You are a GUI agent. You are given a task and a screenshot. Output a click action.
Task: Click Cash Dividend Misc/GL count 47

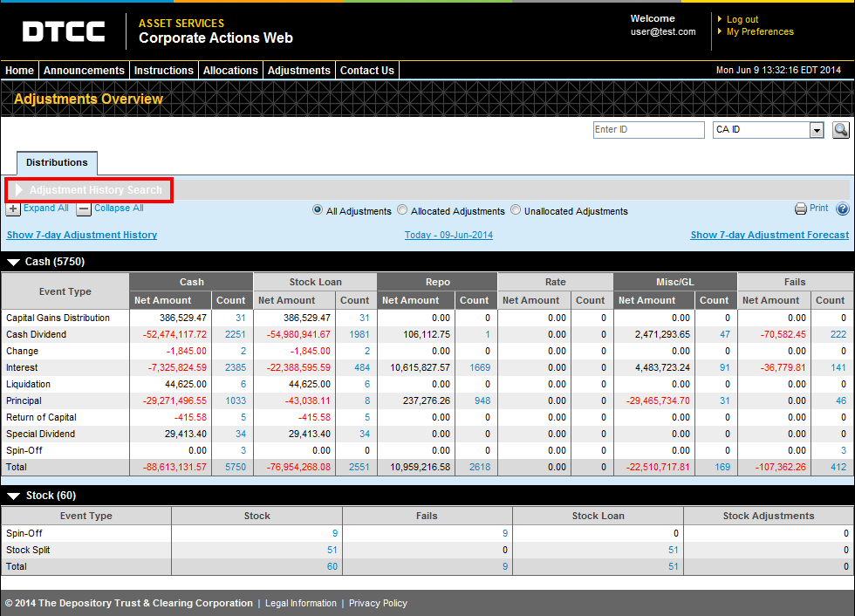725,335
